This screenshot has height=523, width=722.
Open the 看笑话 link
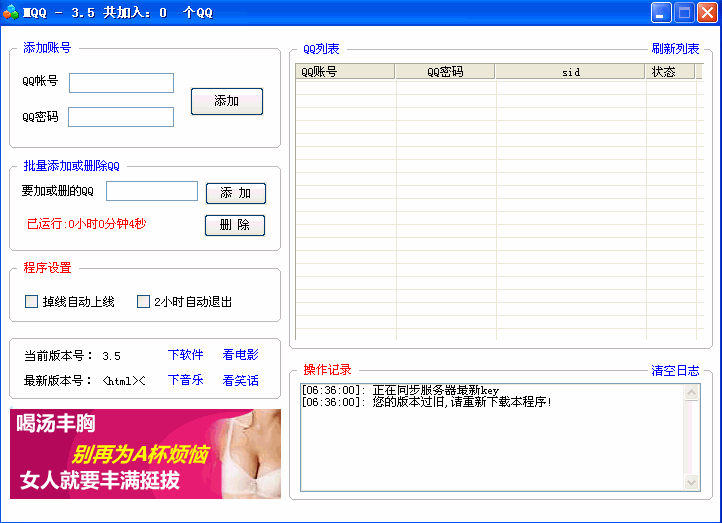click(240, 380)
